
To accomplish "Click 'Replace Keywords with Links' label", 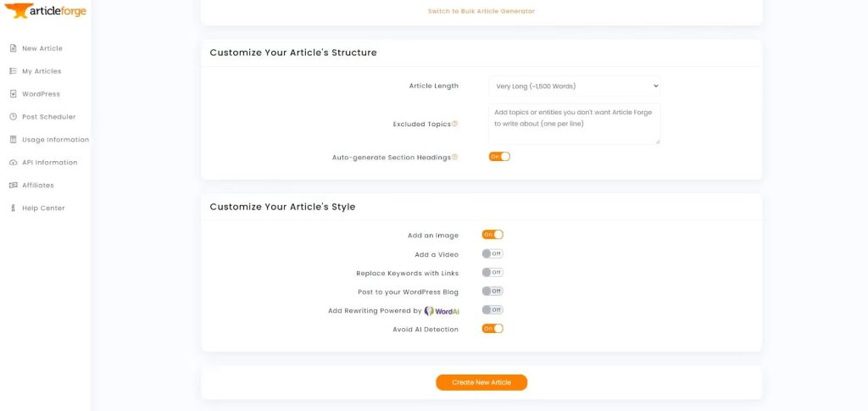I will tap(408, 273).
